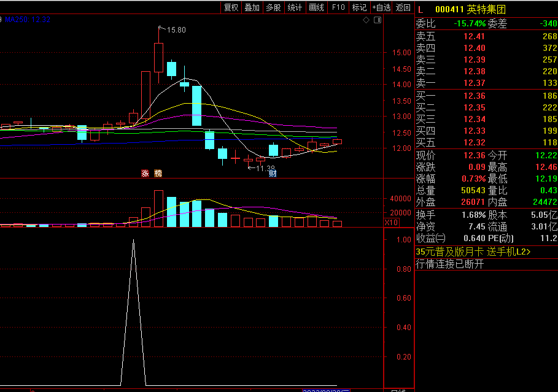Open the 叠加 overlay option
The height and width of the screenshot is (392, 558).
[252, 7]
